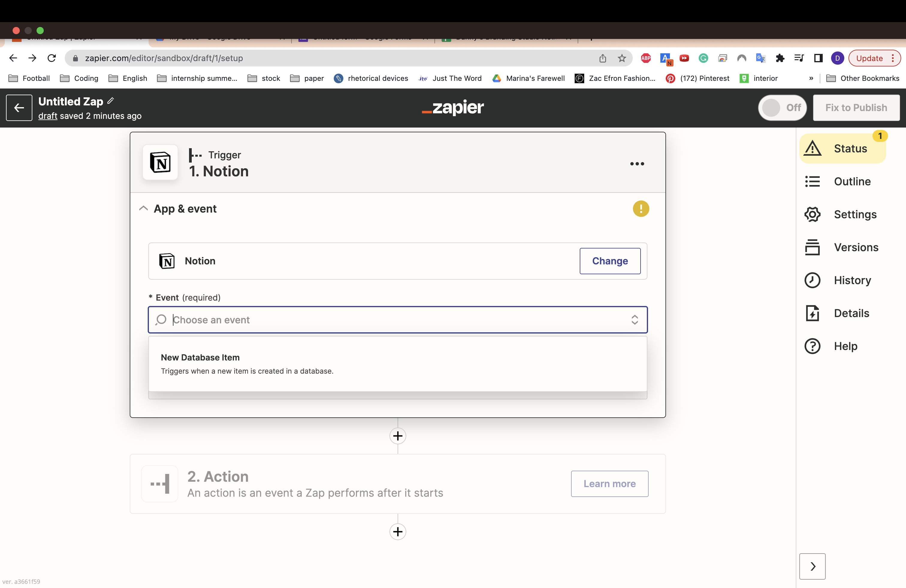The height and width of the screenshot is (588, 906).
Task: Click the Untitled Zap title
Action: pyautogui.click(x=71, y=101)
